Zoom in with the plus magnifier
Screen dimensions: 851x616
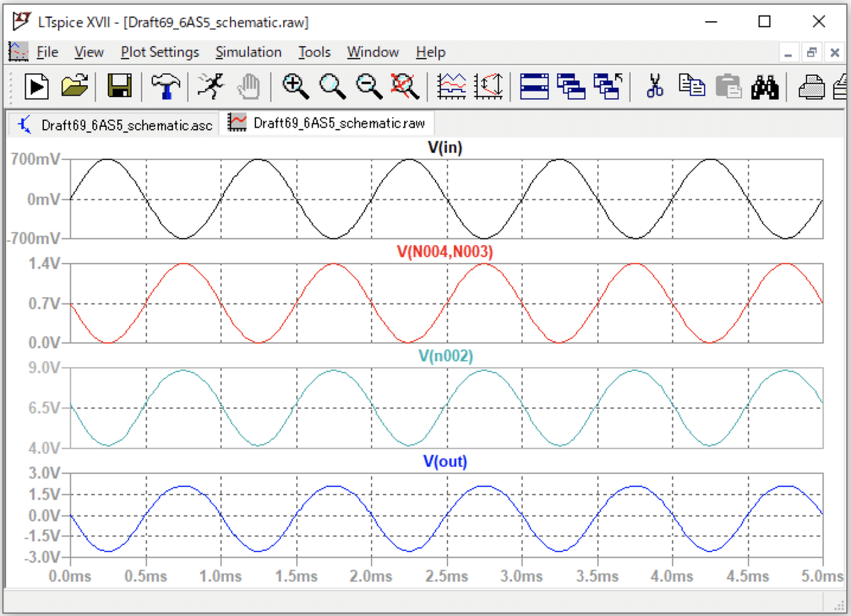click(x=295, y=86)
